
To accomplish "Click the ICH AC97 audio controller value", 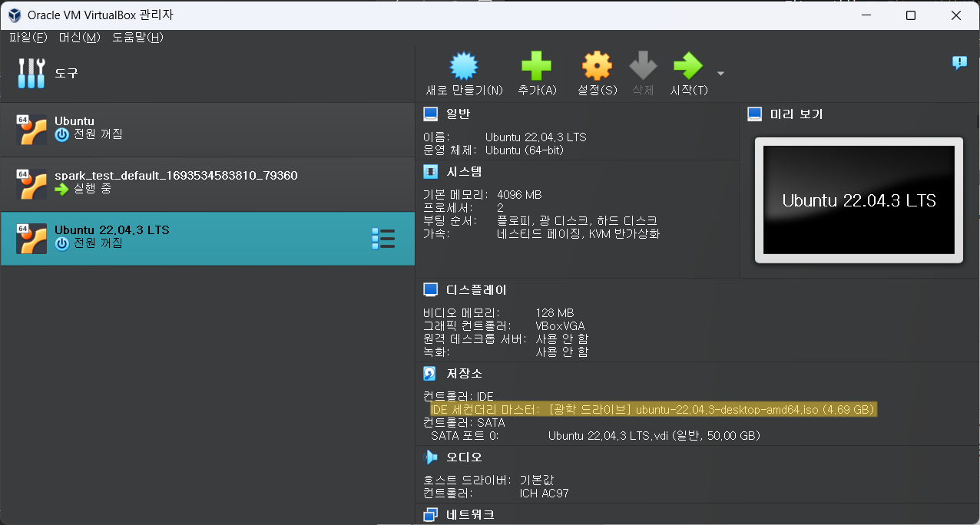I will pos(544,494).
